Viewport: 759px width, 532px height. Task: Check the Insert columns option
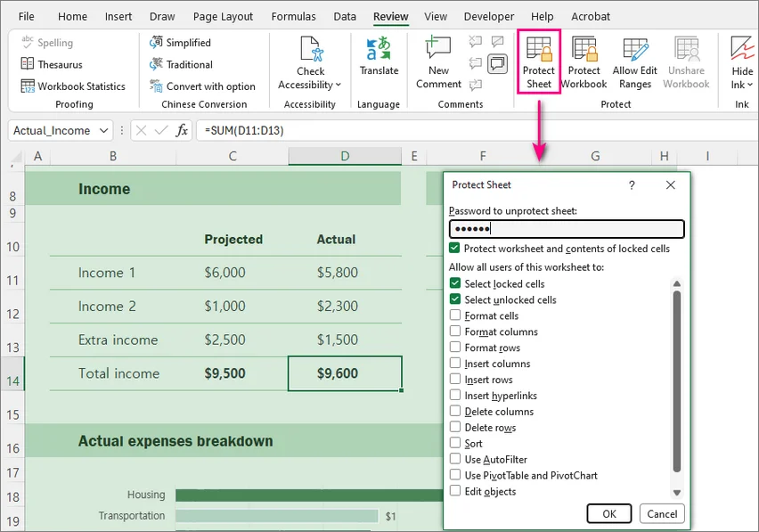[455, 363]
